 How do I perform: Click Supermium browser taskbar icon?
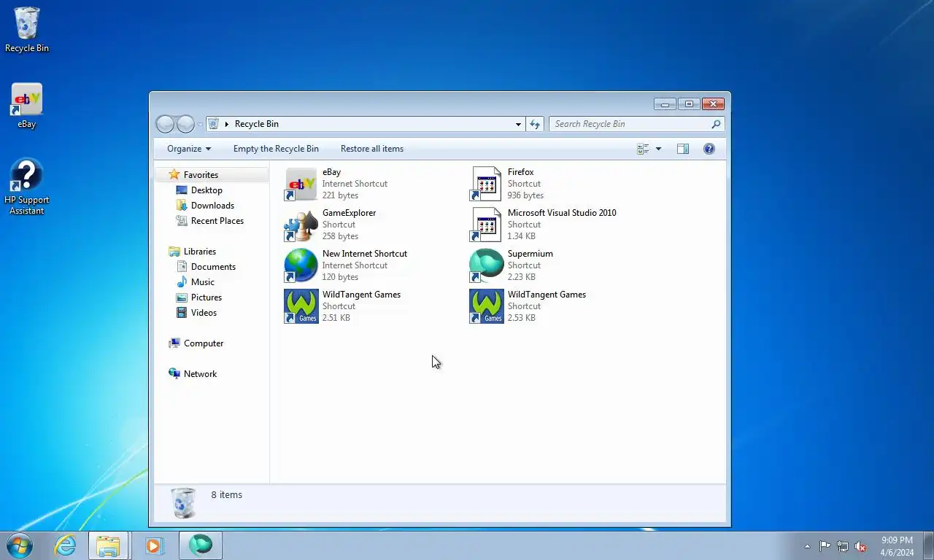point(201,545)
